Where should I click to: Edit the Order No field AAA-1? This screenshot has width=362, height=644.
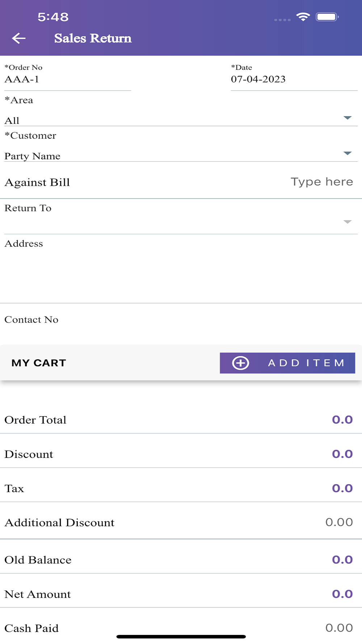[x=68, y=79]
